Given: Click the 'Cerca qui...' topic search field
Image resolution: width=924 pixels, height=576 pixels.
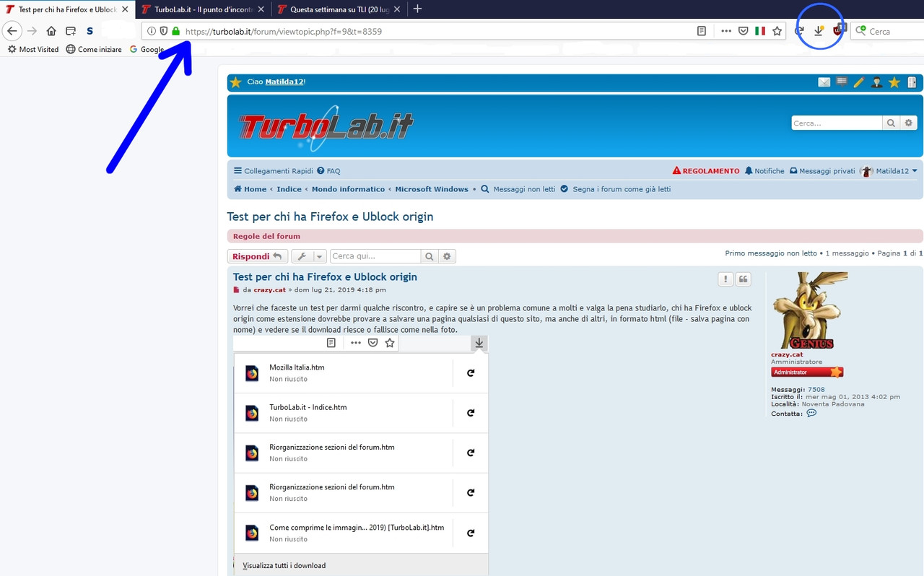Looking at the screenshot, I should coord(375,256).
